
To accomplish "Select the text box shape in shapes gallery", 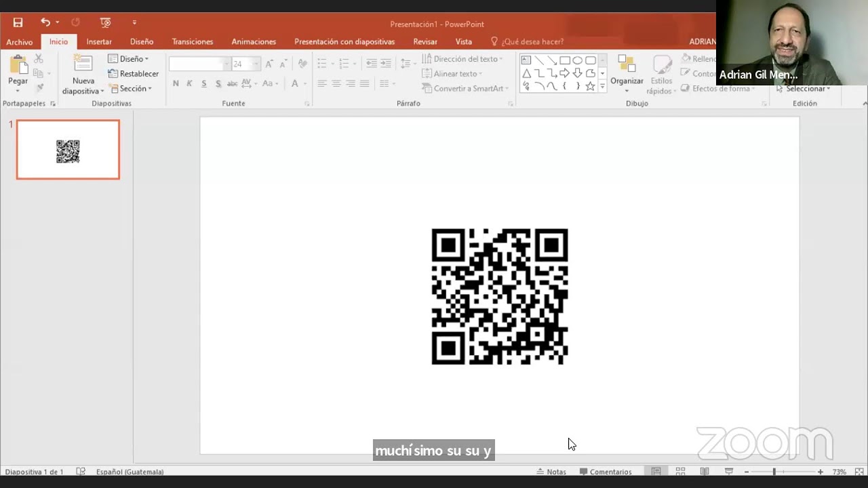I will 526,60.
